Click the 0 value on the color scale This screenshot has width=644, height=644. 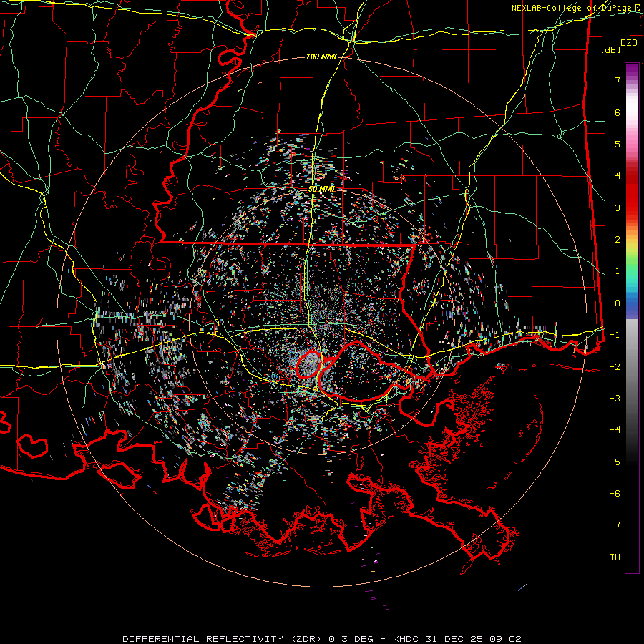[x=618, y=303]
